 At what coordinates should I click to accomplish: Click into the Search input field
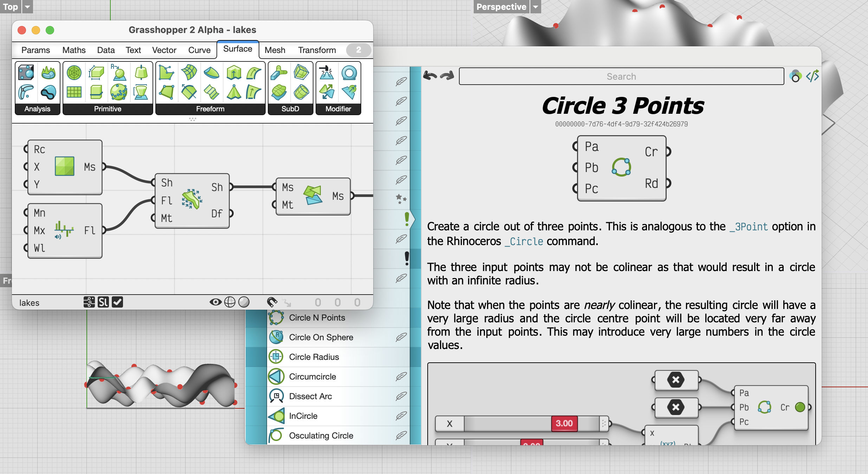coord(621,76)
